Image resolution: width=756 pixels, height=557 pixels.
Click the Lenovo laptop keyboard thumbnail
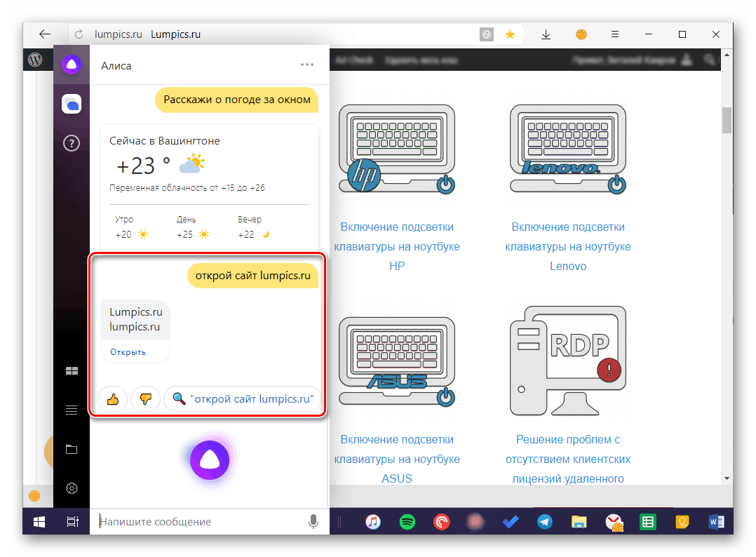tap(567, 149)
